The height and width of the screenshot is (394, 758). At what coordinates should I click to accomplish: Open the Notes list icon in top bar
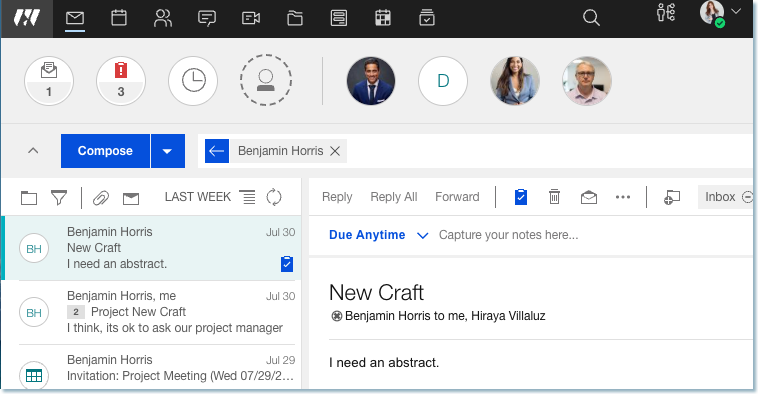coord(338,18)
